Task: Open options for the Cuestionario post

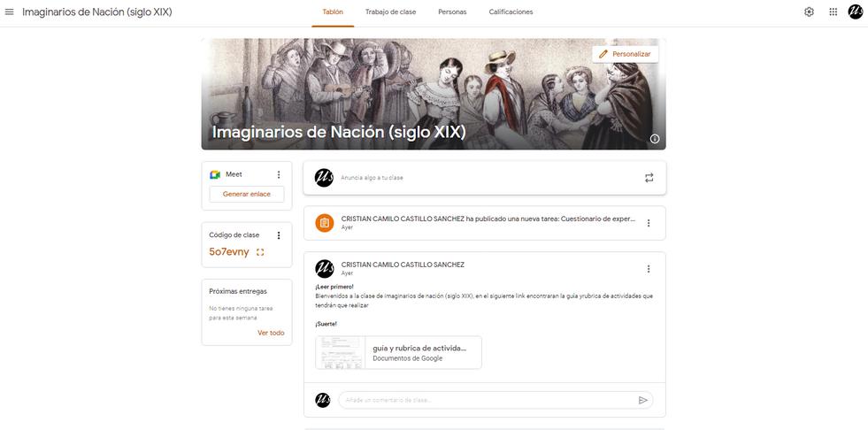Action: point(649,223)
